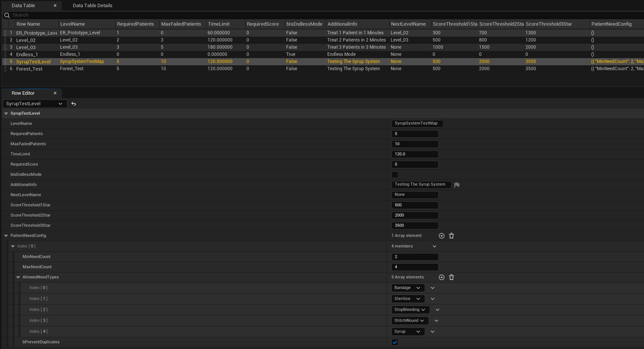Toggle the bIsEndlessMode checkbox

click(395, 175)
